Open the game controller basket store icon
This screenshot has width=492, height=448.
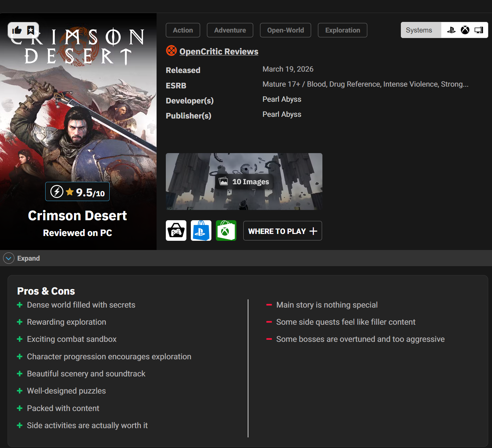pos(176,231)
